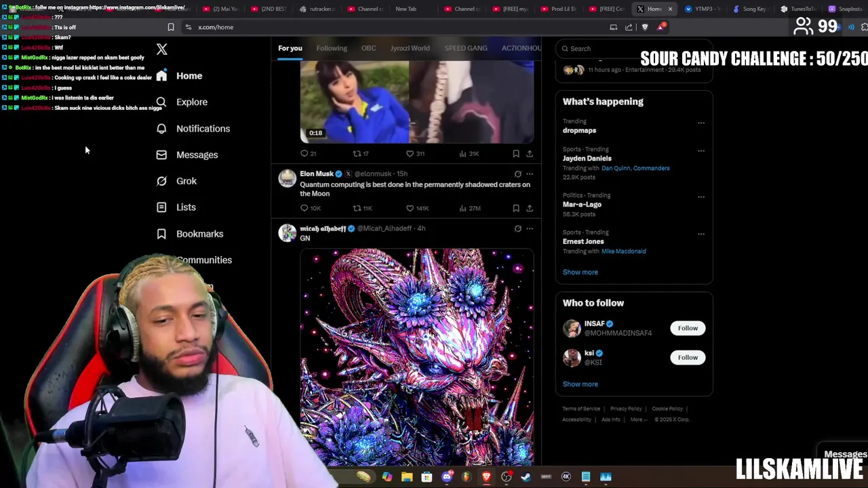Open the Ads info footer link

[x=611, y=420]
